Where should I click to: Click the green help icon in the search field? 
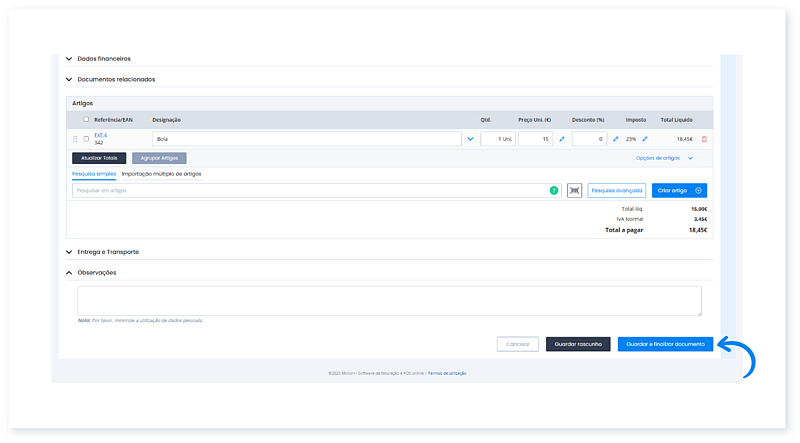click(x=554, y=190)
